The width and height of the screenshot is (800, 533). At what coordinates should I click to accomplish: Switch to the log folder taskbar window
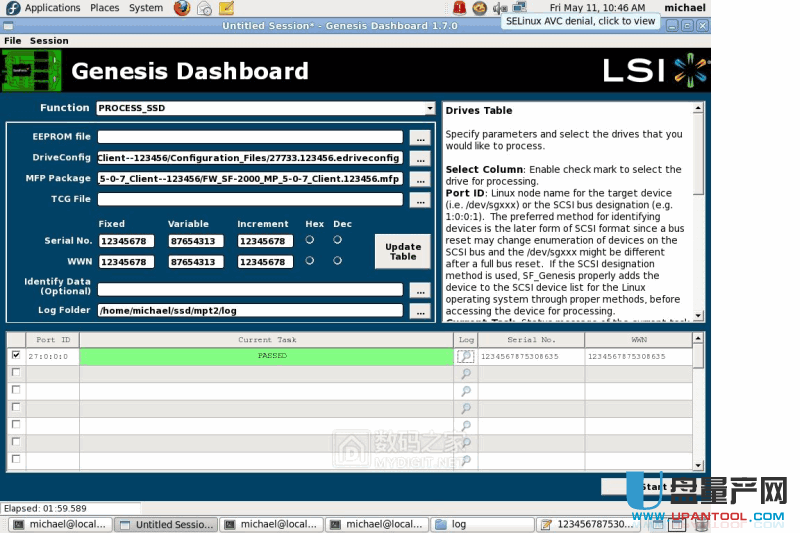pos(480,524)
